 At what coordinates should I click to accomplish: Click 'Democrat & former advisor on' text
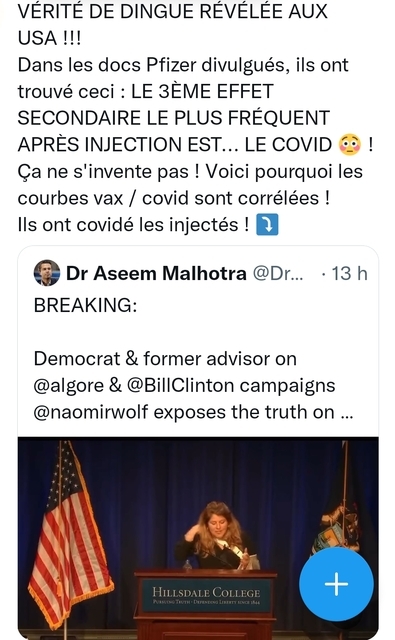tap(165, 359)
